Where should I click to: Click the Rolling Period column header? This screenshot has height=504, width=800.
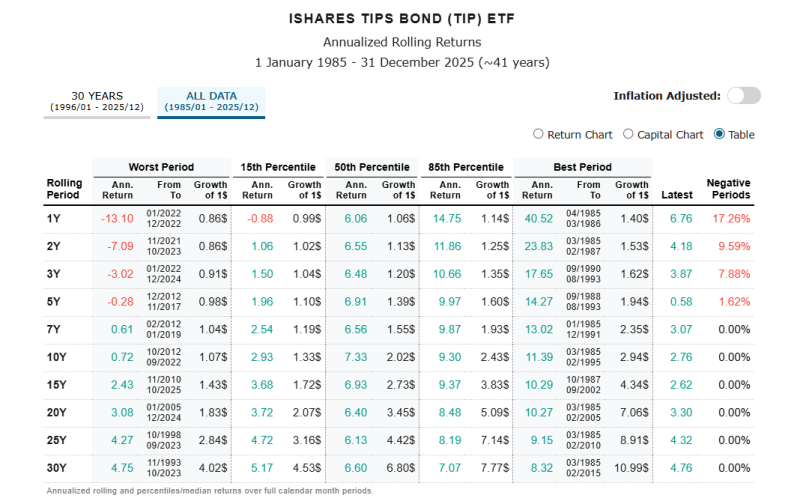pyautogui.click(x=64, y=190)
